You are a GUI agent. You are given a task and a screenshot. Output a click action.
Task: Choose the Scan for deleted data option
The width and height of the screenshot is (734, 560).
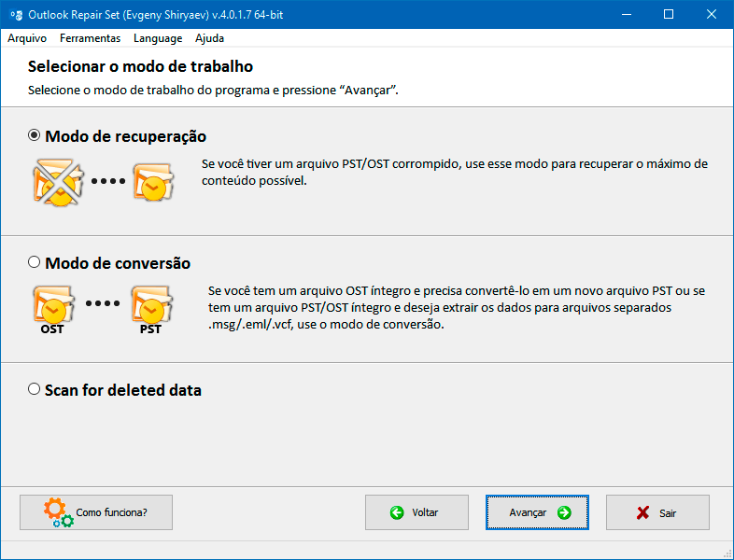(35, 389)
